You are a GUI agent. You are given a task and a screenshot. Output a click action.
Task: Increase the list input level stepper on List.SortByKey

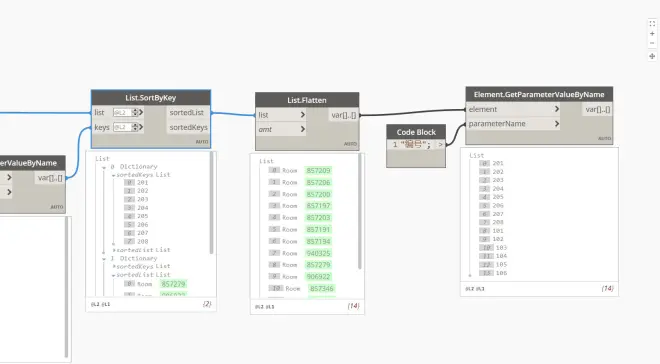point(135,111)
